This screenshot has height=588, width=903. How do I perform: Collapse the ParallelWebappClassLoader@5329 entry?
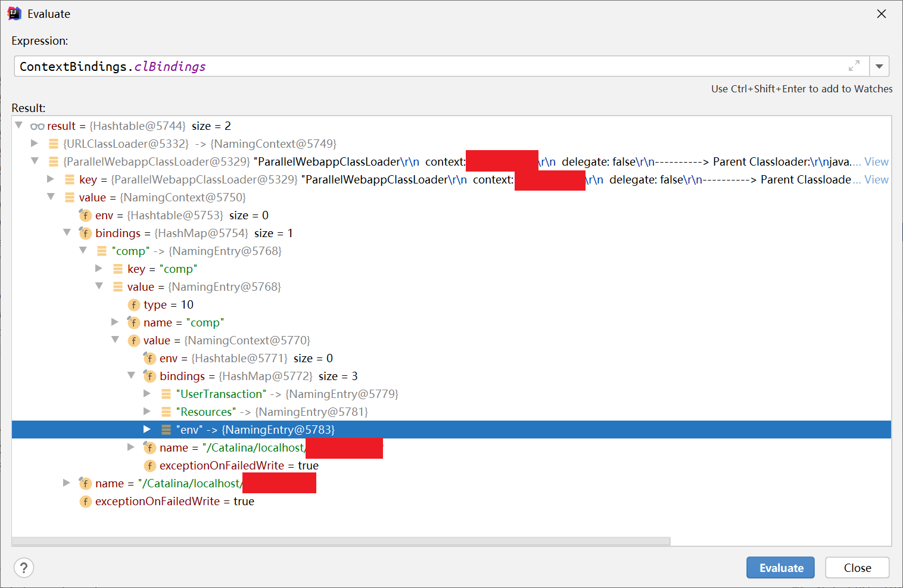[35, 161]
